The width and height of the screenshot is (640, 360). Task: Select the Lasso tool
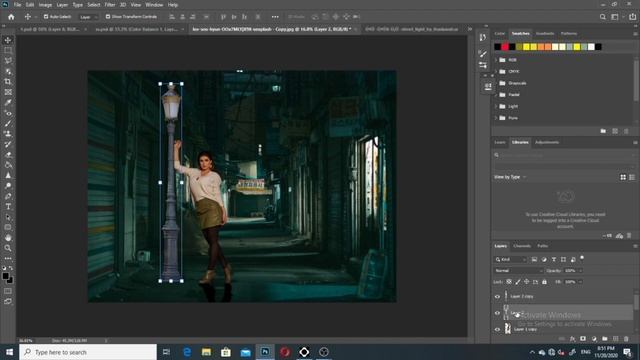pyautogui.click(x=8, y=60)
